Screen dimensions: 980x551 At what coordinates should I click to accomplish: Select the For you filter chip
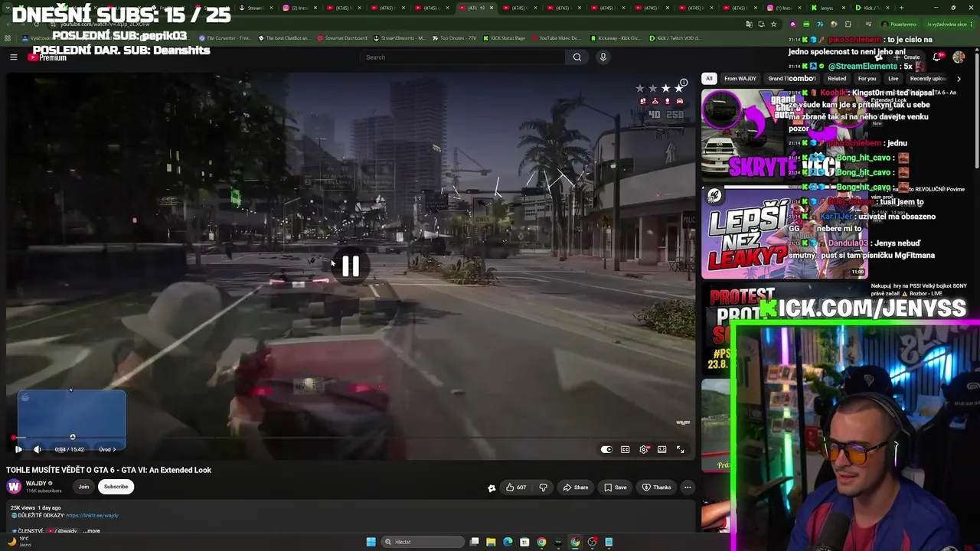(x=867, y=79)
